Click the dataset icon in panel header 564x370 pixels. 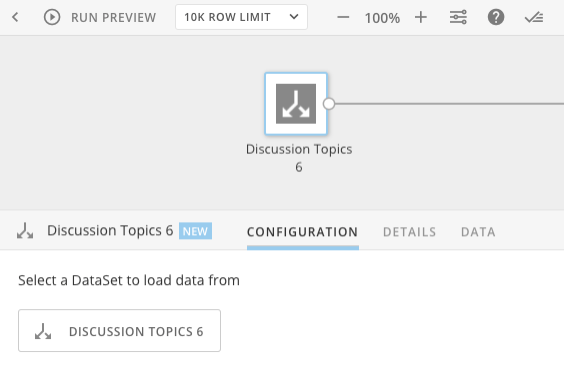click(x=25, y=231)
